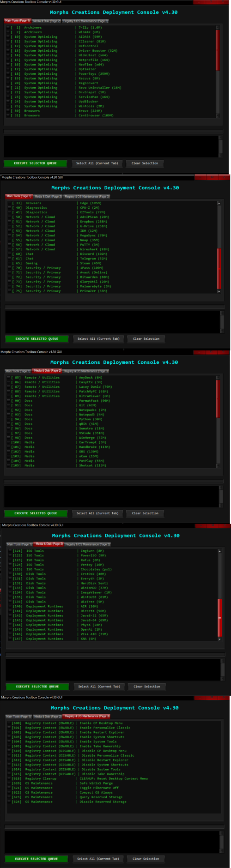Tick the Steam [65] gaming checkbox
231x868 pixels.
pyautogui.click(x=10, y=263)
